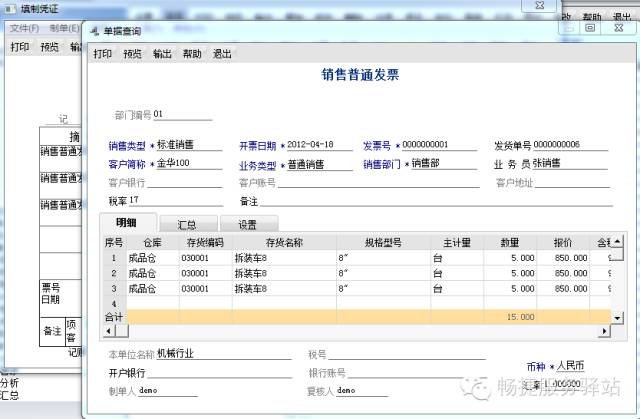The width and height of the screenshot is (640, 419).
Task: Open 预览 in the 单据查询 toolbar
Action: (x=132, y=53)
